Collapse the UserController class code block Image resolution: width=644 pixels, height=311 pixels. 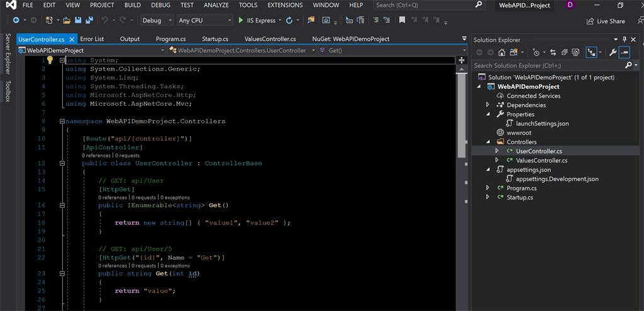(62, 163)
